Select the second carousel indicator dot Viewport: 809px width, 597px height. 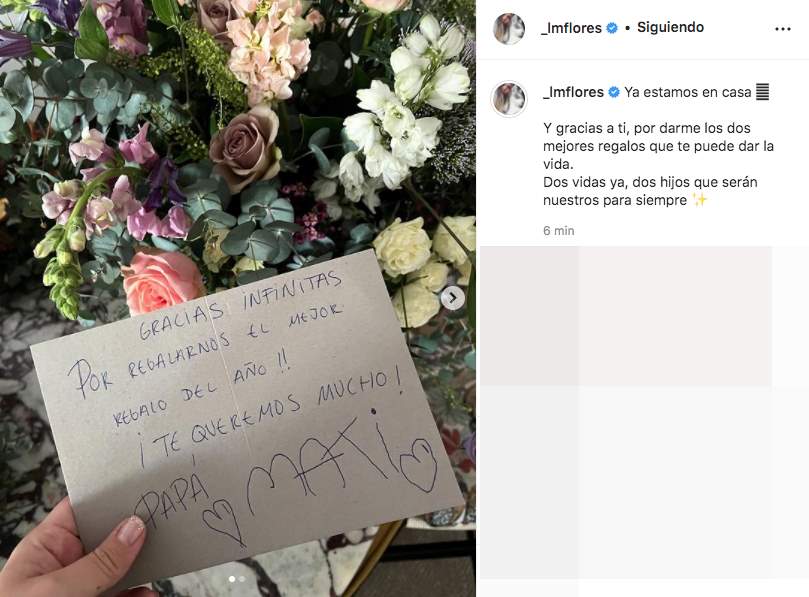(242, 579)
